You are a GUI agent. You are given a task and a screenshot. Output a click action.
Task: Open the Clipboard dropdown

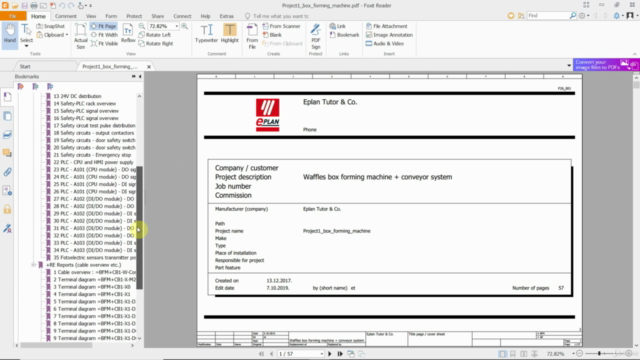(x=67, y=35)
